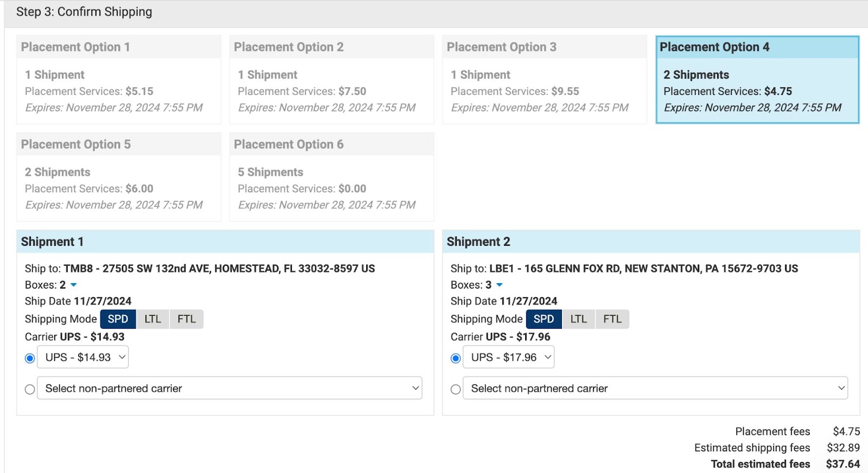
Task: Click the highlighted Placement Option 4 card
Action: [757, 80]
